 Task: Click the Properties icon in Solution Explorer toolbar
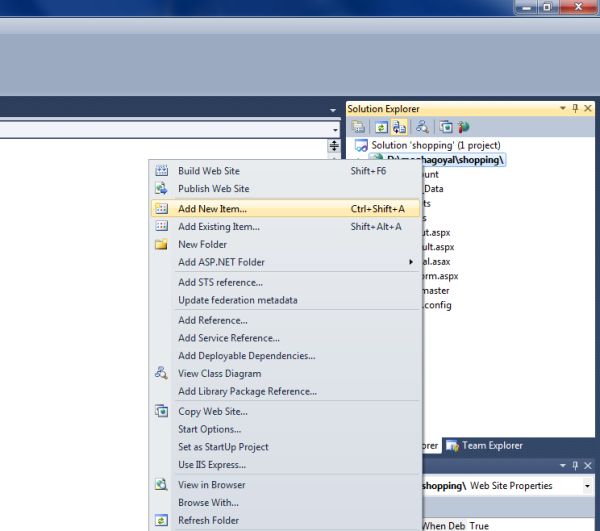tap(359, 127)
